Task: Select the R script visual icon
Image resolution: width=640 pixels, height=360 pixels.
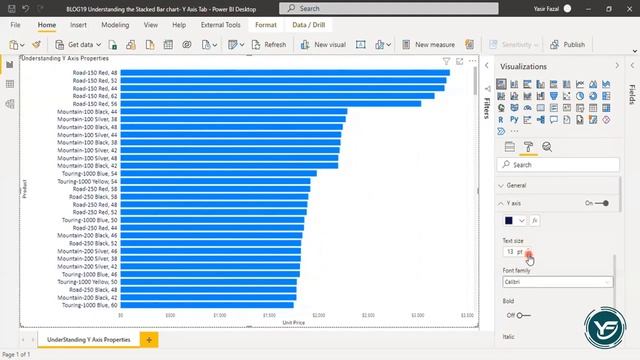Action: click(x=501, y=120)
